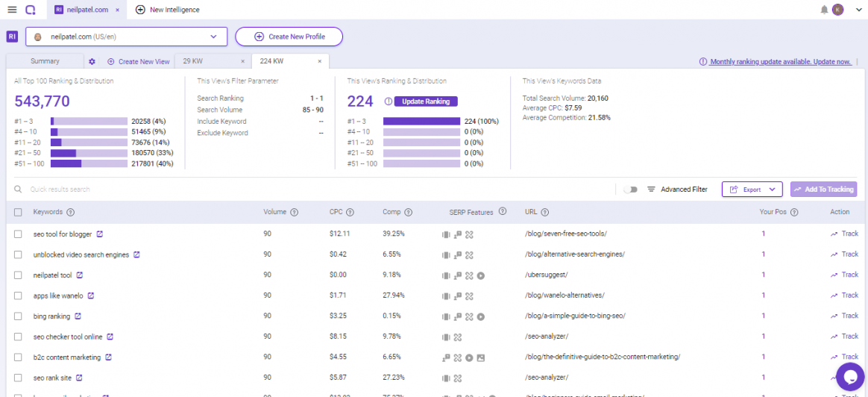Viewport: 868px width, 397px height.
Task: Check the bing ranking row
Action: [18, 316]
